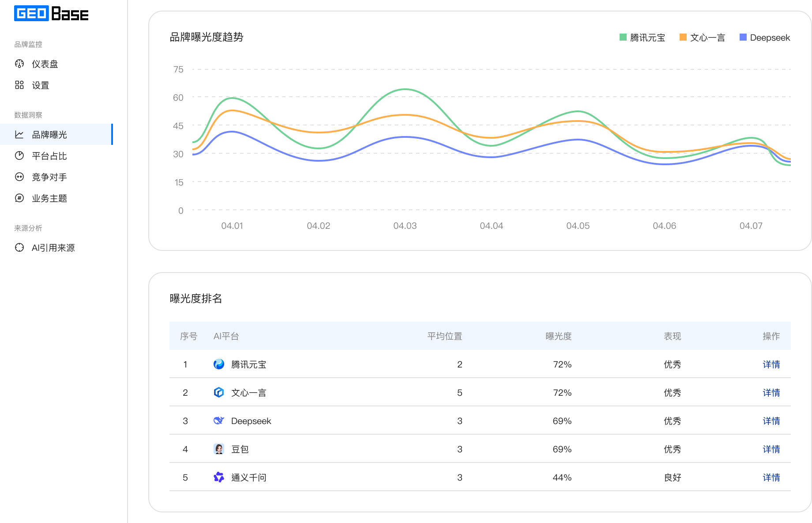
Task: Click the 44% exposure value
Action: [x=562, y=478]
